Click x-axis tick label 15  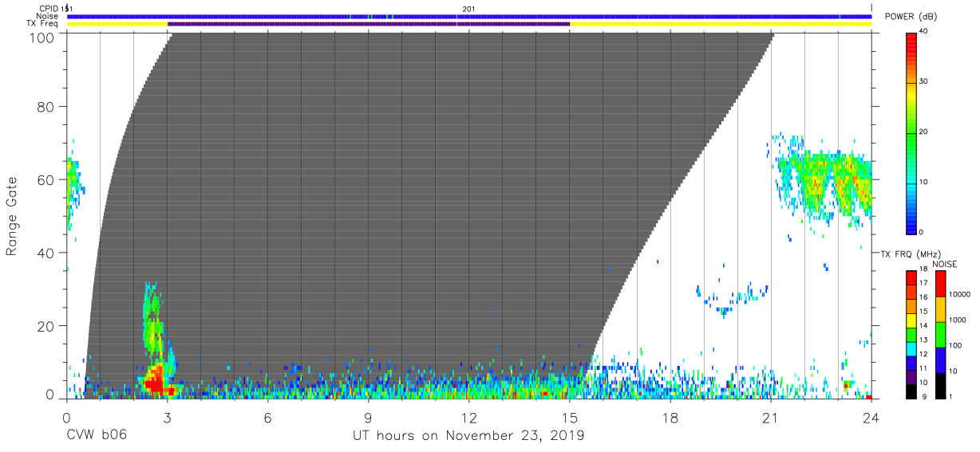point(570,418)
